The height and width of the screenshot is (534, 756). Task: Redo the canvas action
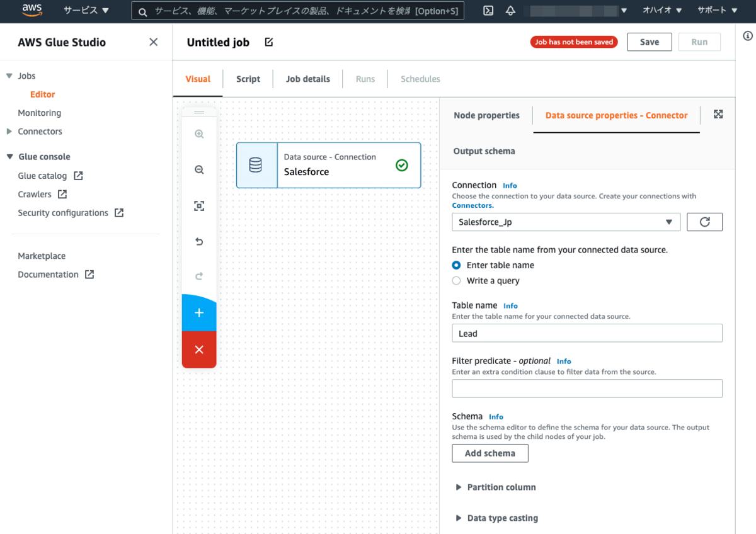click(x=199, y=276)
